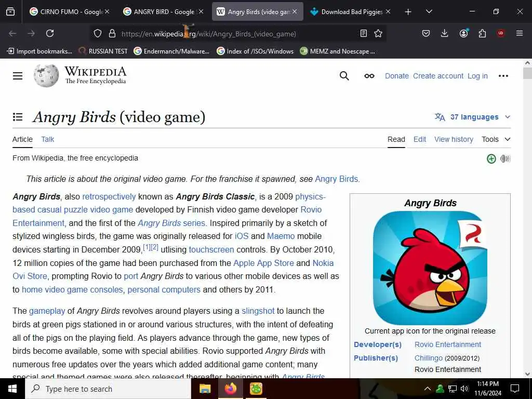Click Log in link
The width and height of the screenshot is (532, 399).
477,76
